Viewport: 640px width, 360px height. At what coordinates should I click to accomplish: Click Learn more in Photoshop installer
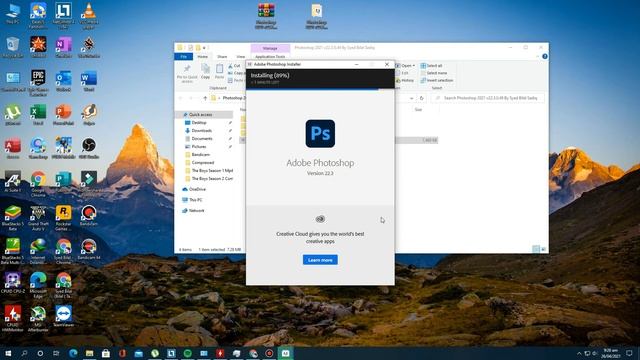point(320,260)
